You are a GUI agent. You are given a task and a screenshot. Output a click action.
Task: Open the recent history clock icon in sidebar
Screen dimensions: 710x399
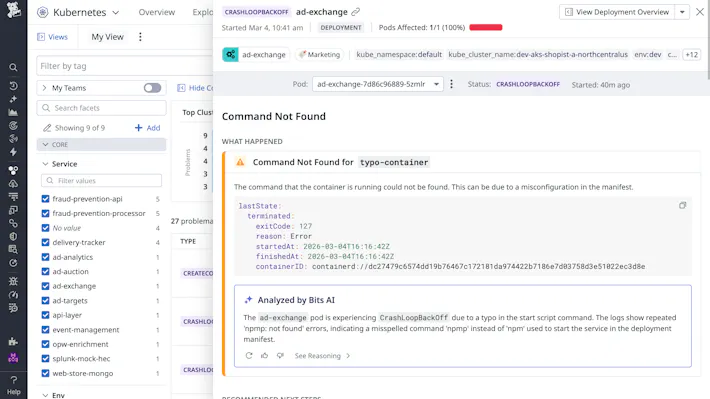pos(13,86)
